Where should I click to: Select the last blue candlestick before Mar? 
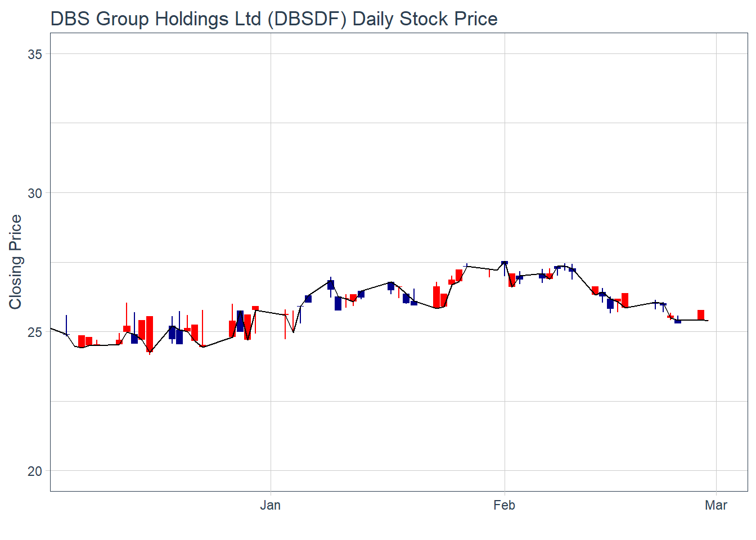pyautogui.click(x=678, y=321)
